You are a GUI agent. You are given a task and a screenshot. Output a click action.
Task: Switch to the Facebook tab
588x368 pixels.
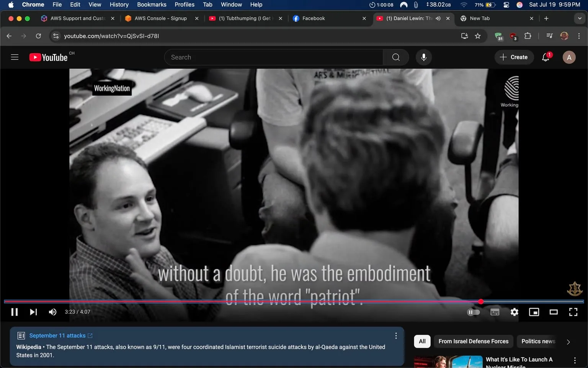pyautogui.click(x=313, y=18)
